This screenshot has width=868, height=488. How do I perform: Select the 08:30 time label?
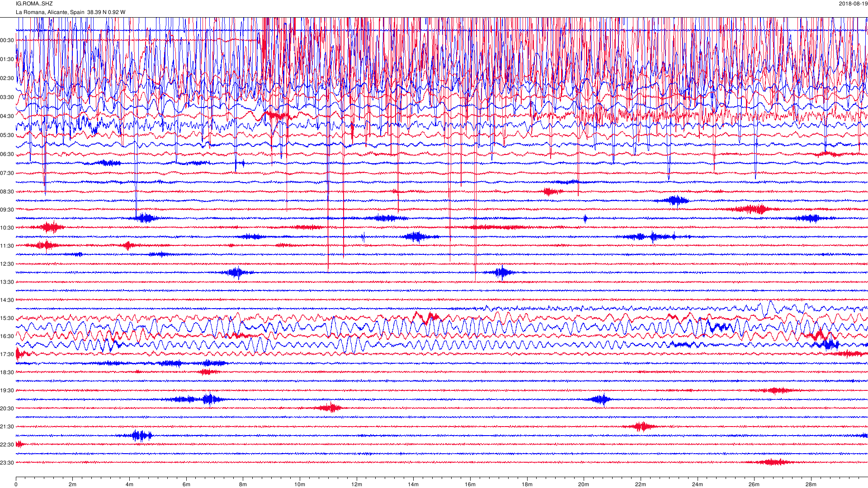(x=7, y=192)
